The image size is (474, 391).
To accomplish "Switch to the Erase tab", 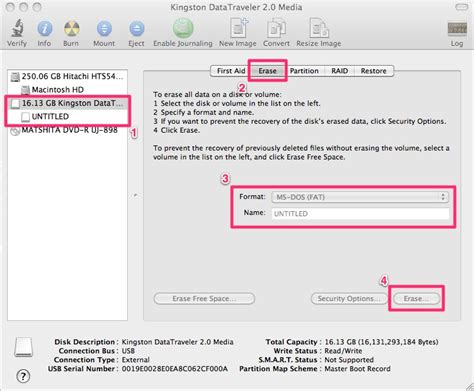I will [x=267, y=71].
